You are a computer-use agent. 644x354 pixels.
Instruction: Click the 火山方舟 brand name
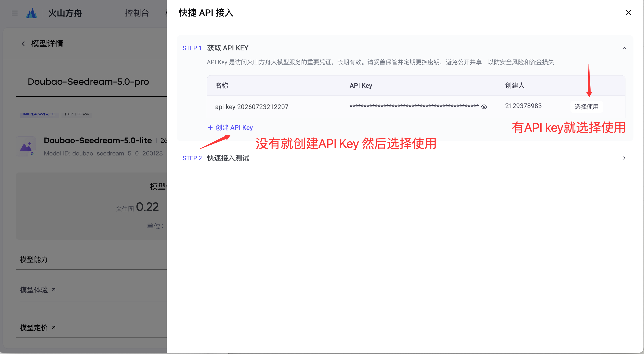[65, 13]
